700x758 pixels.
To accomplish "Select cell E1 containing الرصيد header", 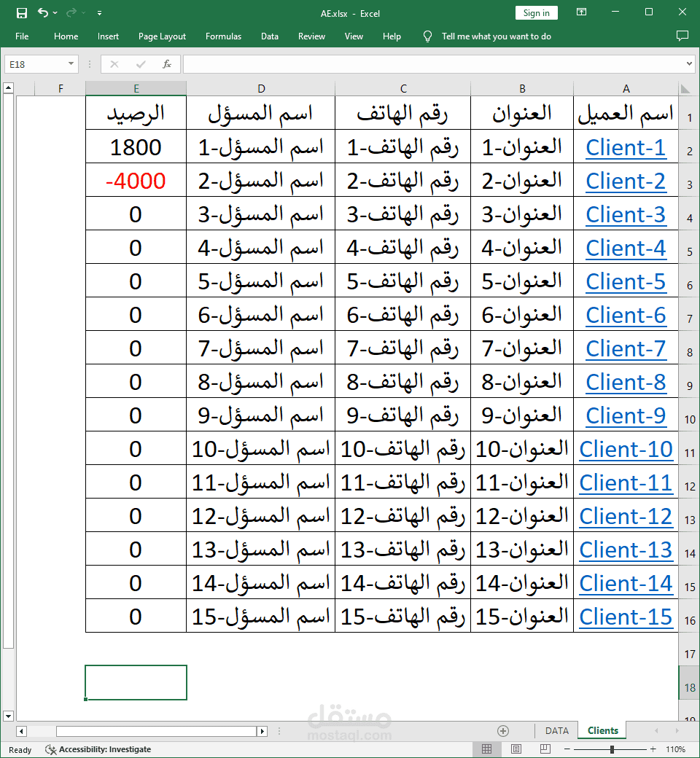I will [x=136, y=113].
